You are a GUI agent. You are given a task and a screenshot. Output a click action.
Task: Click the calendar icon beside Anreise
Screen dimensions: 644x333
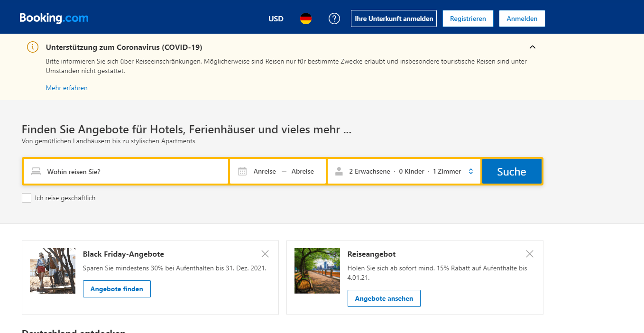coord(242,171)
